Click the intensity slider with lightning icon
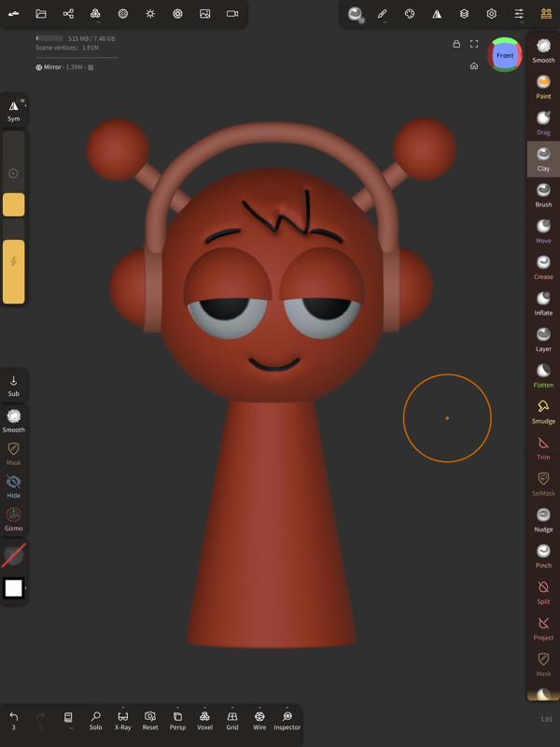 coord(14,261)
